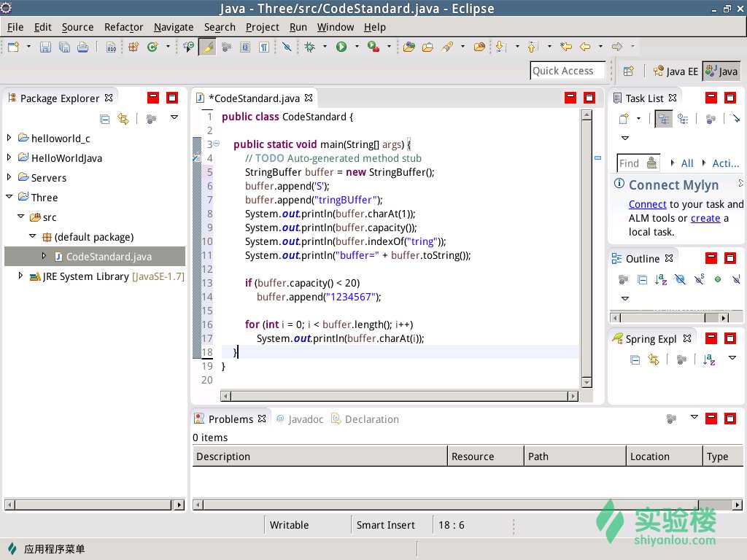The image size is (747, 560).
Task: Save the file with the Save icon
Action: [45, 47]
